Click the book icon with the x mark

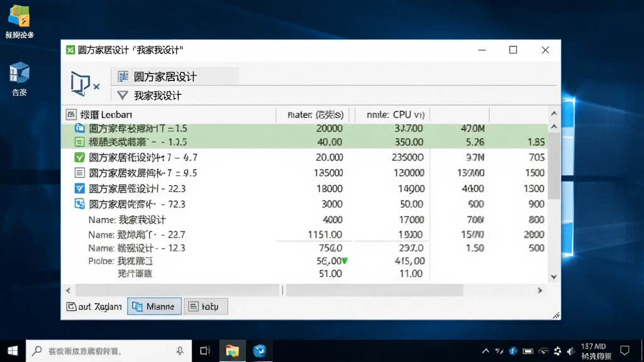pos(85,84)
